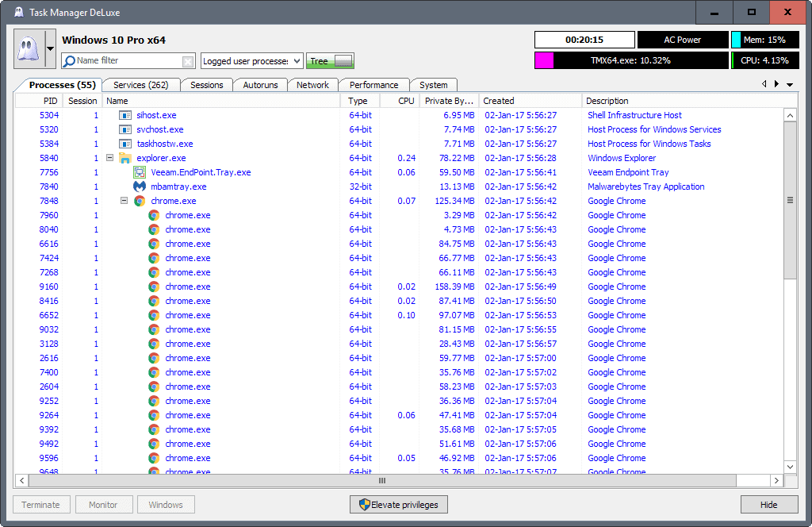Click the sihost.exe process icon

pos(124,115)
